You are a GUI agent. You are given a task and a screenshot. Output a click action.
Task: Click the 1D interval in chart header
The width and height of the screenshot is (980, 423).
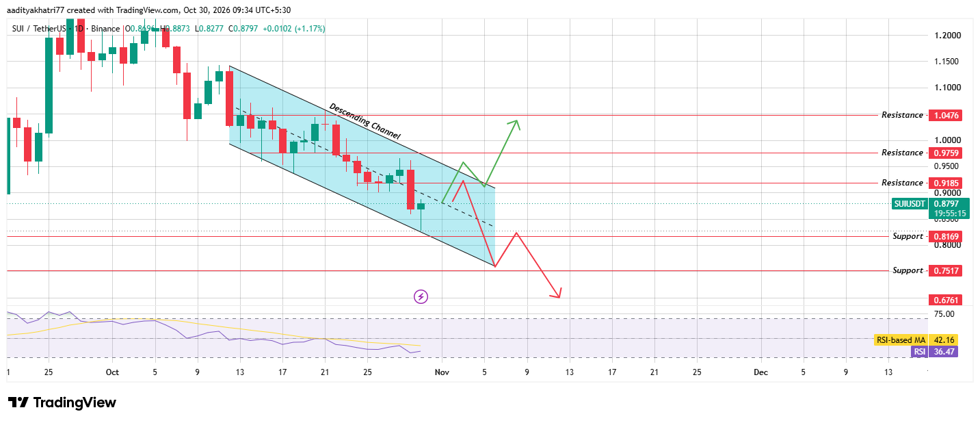(x=79, y=29)
